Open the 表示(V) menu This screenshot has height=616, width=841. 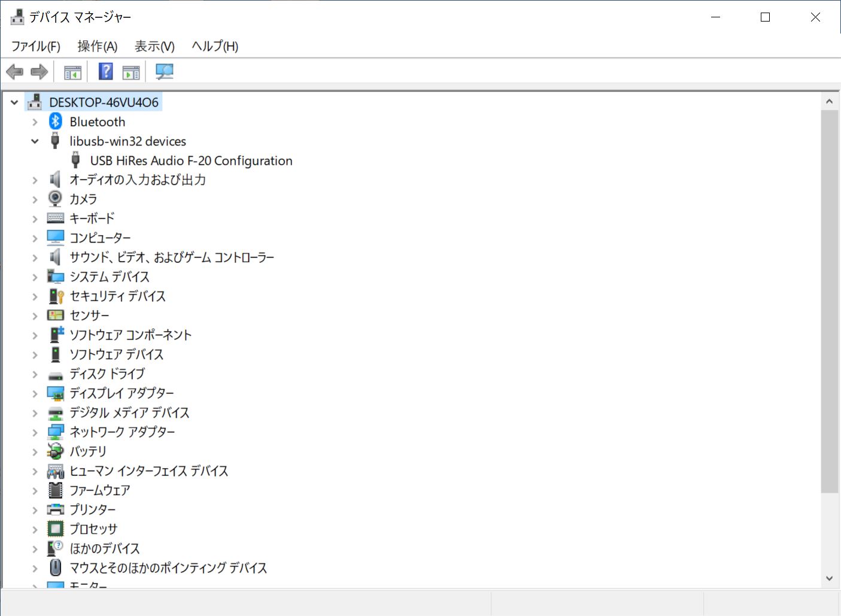point(154,46)
